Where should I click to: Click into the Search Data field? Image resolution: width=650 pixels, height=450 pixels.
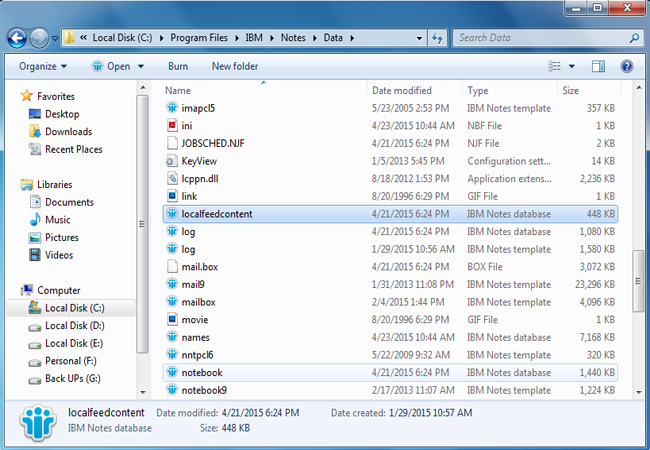[x=538, y=38]
